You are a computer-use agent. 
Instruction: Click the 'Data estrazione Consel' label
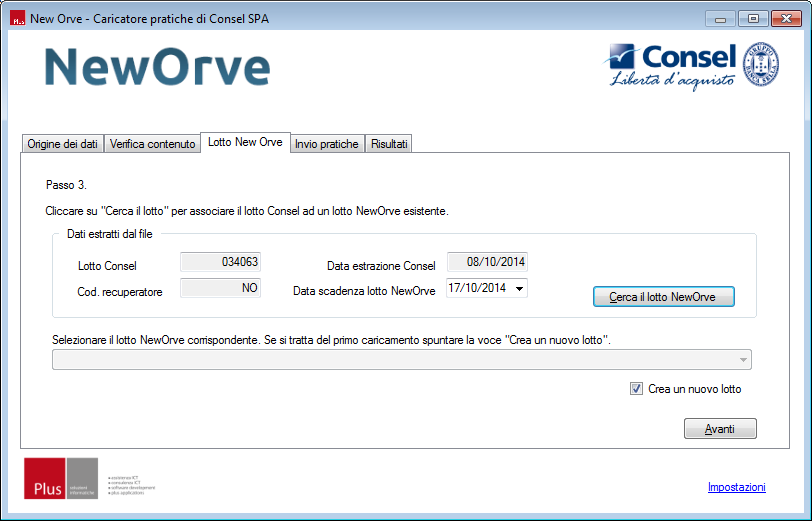coord(381,266)
